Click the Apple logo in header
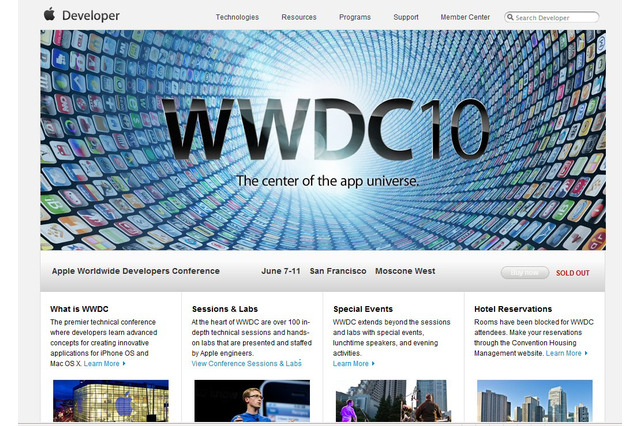This screenshot has width=640, height=426. 49,14
